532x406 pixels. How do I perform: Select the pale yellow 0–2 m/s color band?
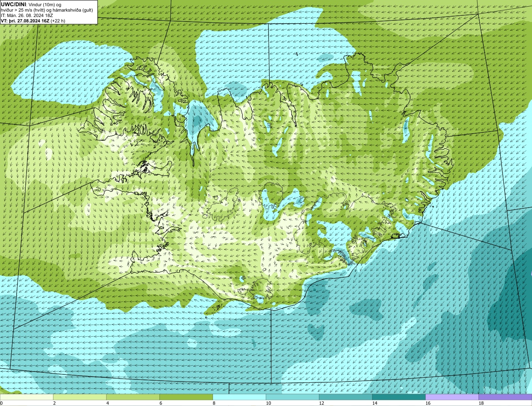27,397
